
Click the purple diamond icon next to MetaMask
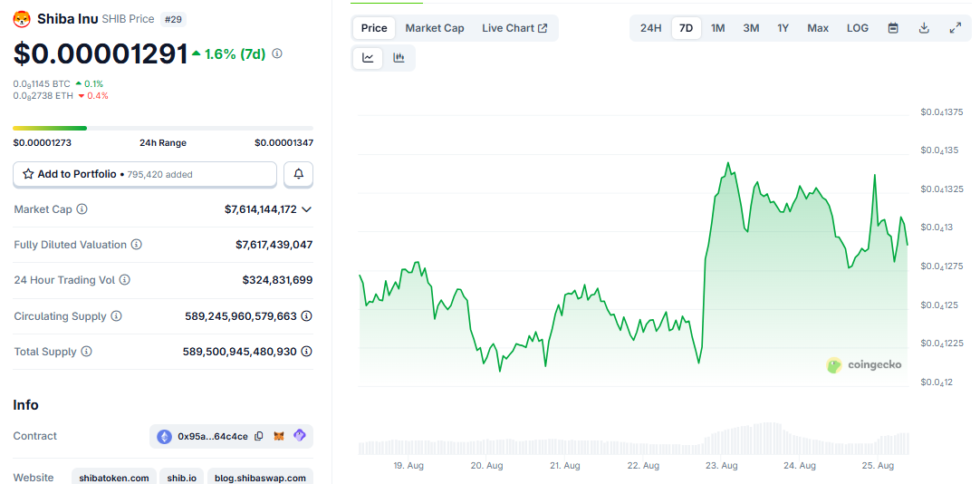[x=300, y=435]
